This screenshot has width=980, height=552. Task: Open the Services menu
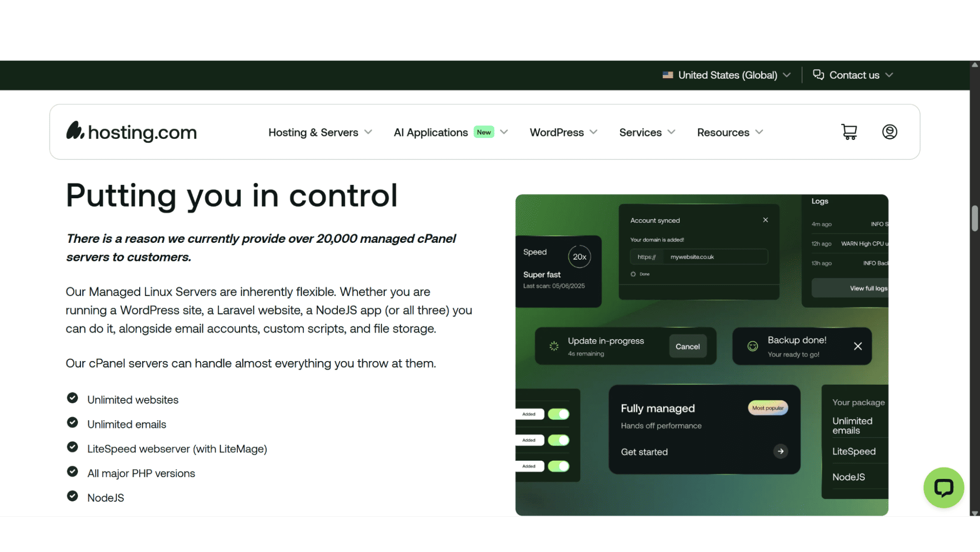click(x=647, y=132)
